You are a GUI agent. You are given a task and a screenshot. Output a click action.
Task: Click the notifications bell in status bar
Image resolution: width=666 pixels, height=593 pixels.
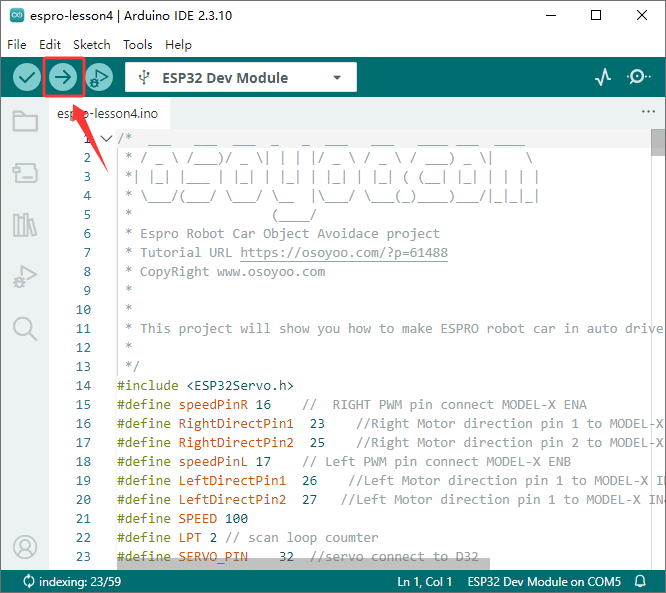click(x=641, y=581)
